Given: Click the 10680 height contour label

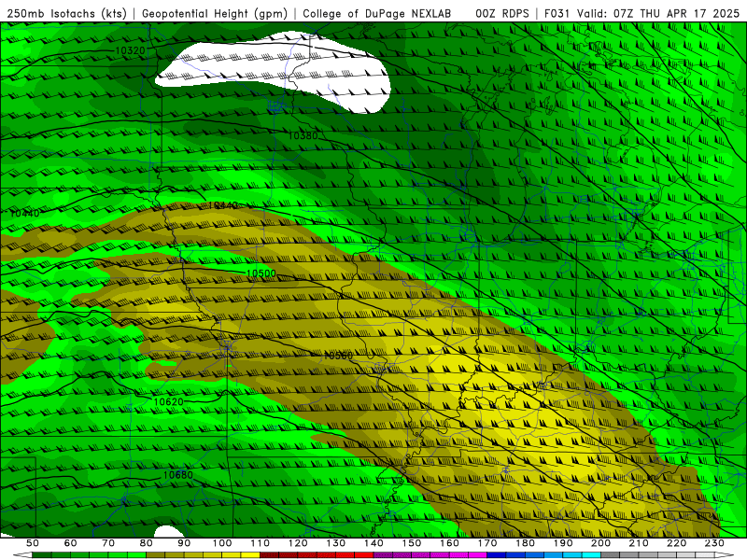Looking at the screenshot, I should coord(178,475).
